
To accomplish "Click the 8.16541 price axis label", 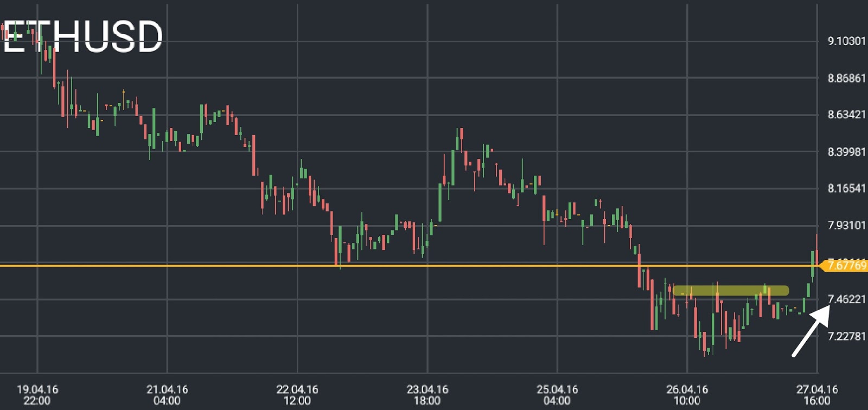I will [x=847, y=188].
